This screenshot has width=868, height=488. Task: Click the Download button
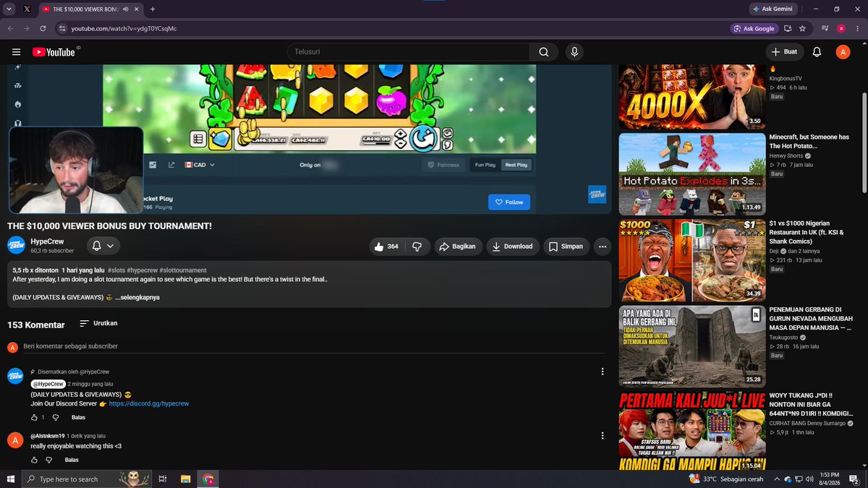512,247
